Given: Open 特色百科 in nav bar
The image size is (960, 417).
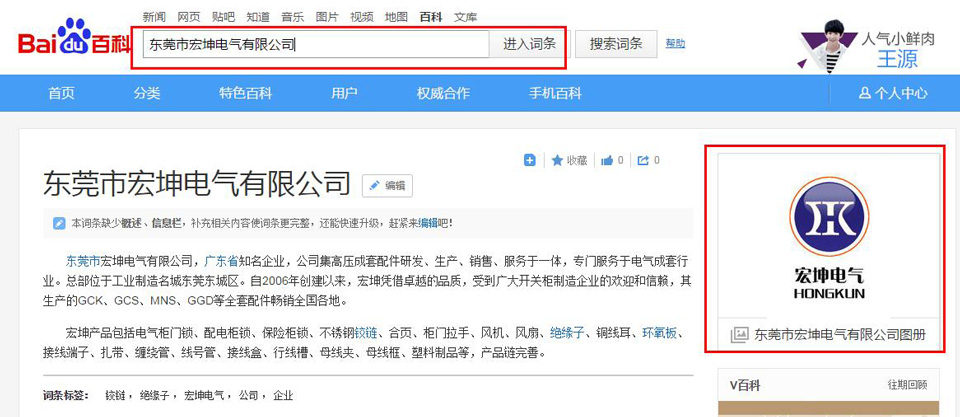Looking at the screenshot, I should pyautogui.click(x=246, y=93).
